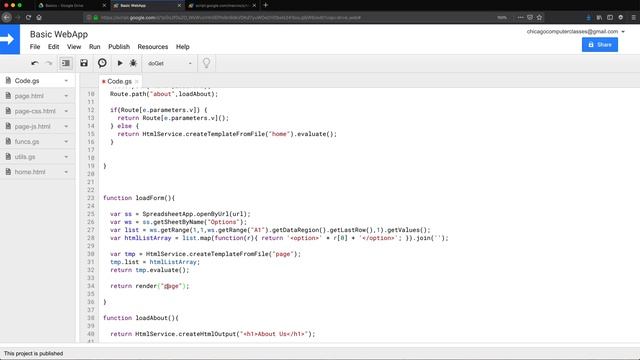Click the blue Share button

click(600, 44)
